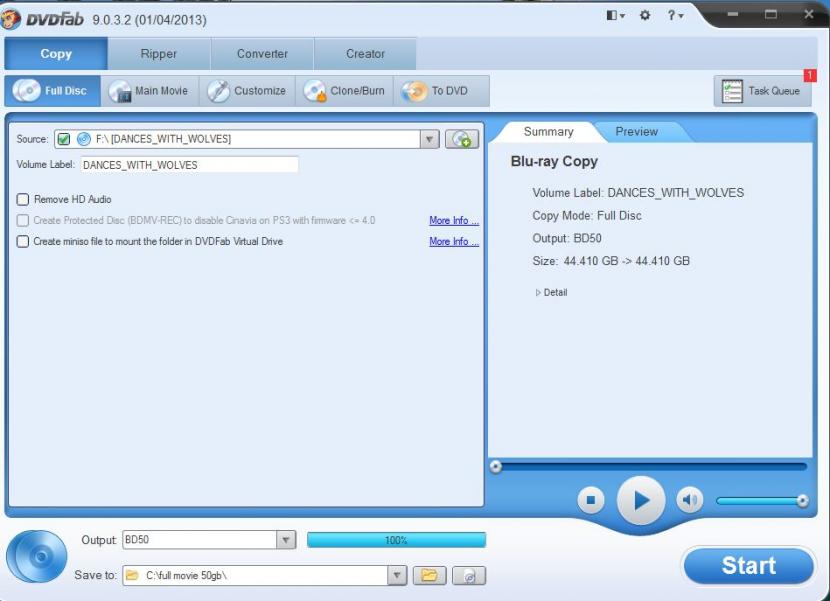
Task: Show the Preview tab
Action: tap(636, 132)
